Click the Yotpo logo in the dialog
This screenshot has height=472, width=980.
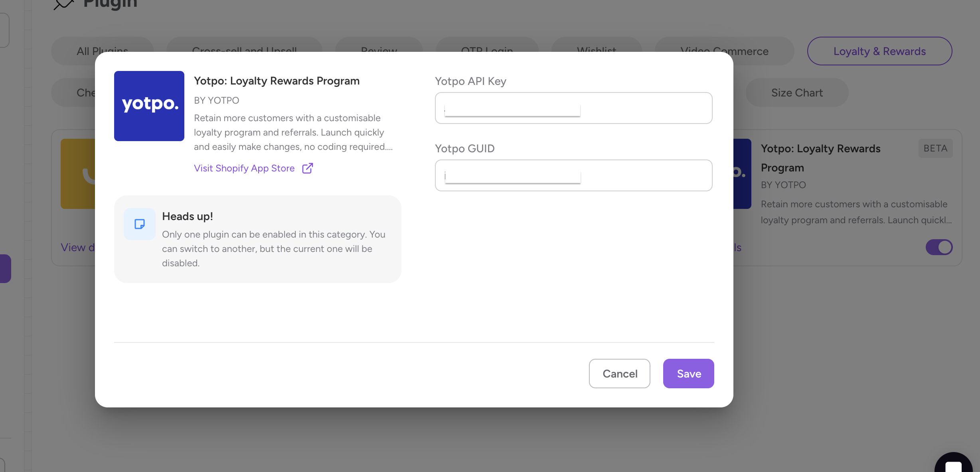[x=149, y=106]
